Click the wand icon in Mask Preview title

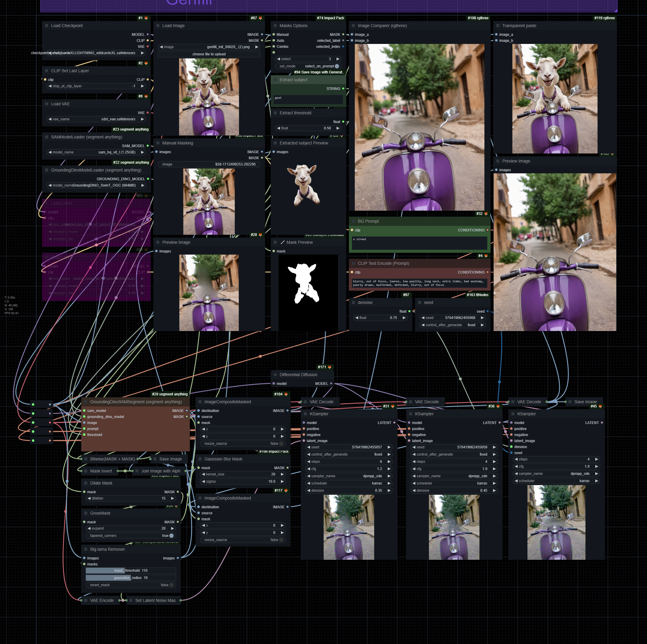(283, 242)
